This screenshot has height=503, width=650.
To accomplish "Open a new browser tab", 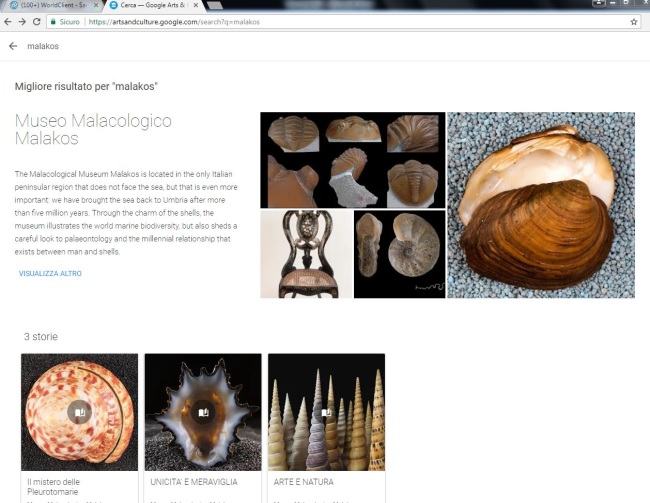I will [x=214, y=5].
